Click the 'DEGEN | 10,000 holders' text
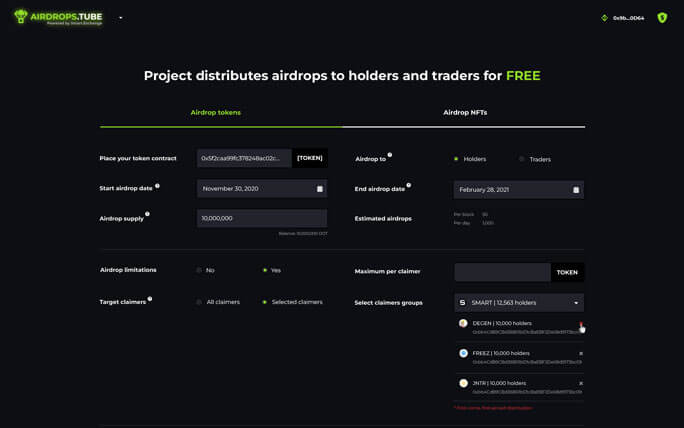The image size is (684, 428). [x=502, y=323]
